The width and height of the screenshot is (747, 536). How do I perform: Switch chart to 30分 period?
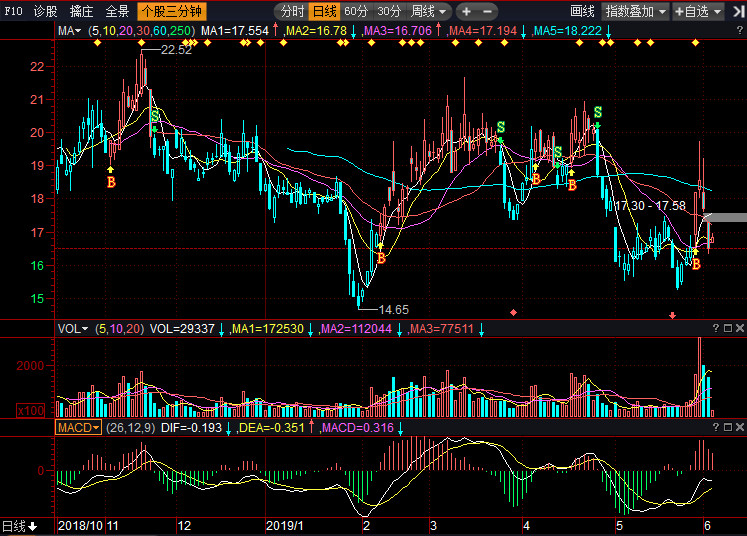coord(389,11)
